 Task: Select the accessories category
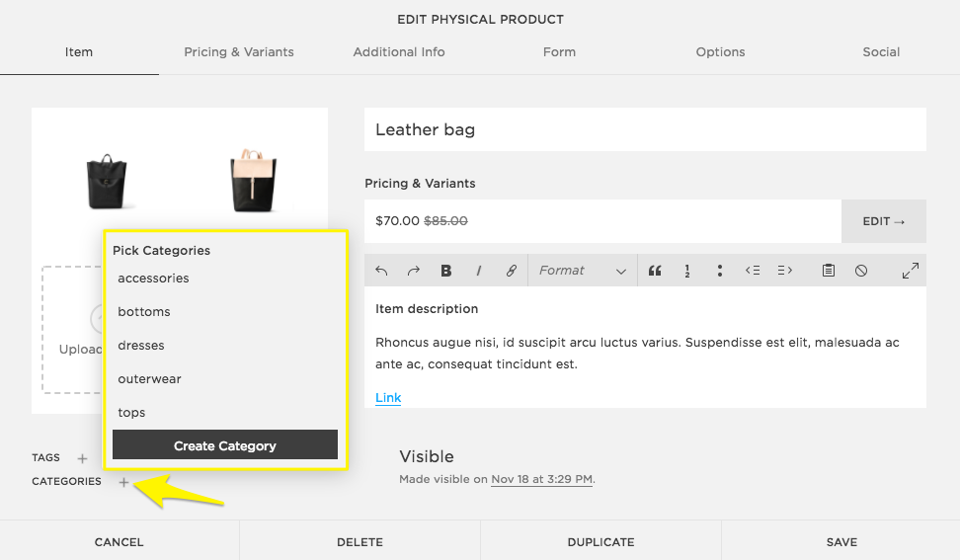click(x=154, y=279)
